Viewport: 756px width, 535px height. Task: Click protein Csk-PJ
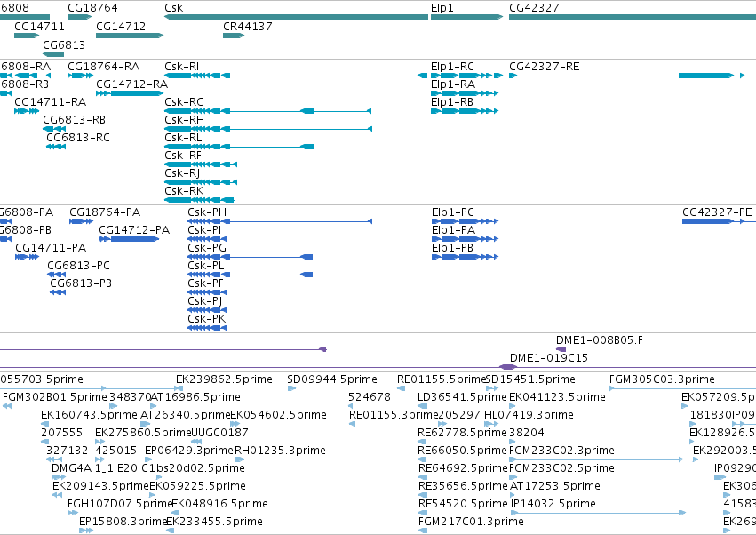point(205,301)
